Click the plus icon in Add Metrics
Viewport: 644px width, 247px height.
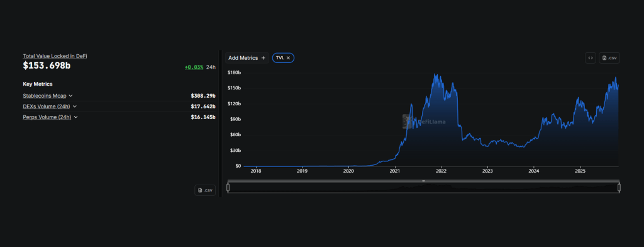point(264,58)
